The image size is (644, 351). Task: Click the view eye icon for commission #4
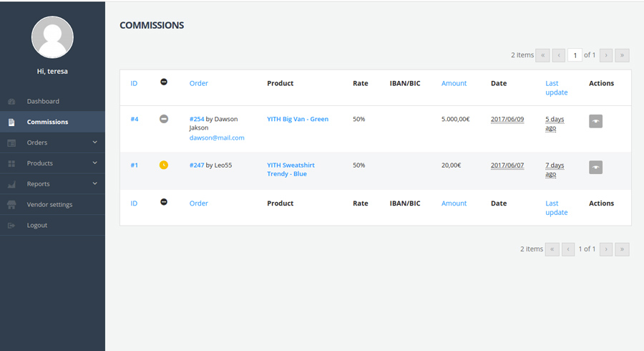595,122
